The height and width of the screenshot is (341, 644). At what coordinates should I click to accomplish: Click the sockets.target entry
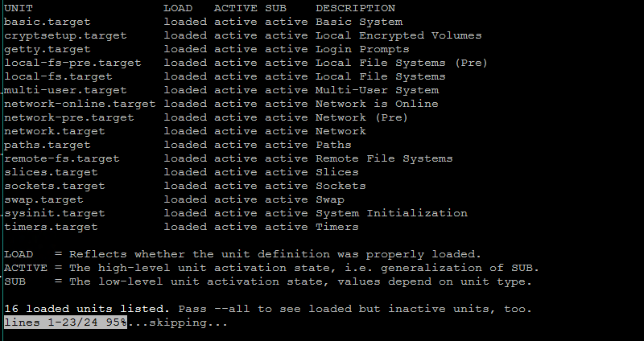(x=55, y=187)
